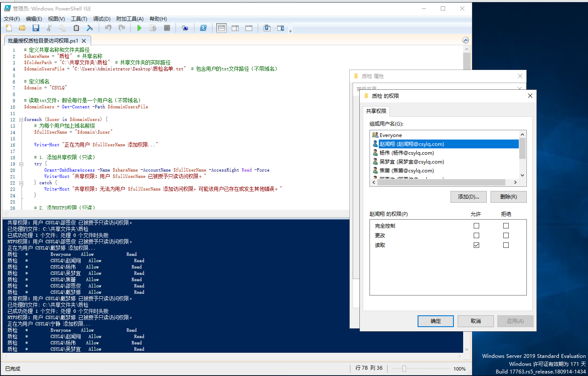The height and width of the screenshot is (376, 588).
Task: Click the Show Command Window icon
Action: (267, 28)
